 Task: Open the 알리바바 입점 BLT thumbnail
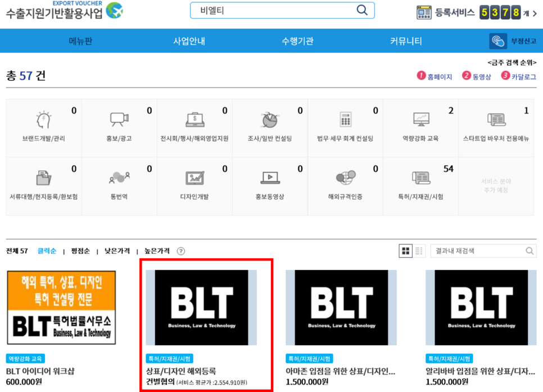click(481, 308)
